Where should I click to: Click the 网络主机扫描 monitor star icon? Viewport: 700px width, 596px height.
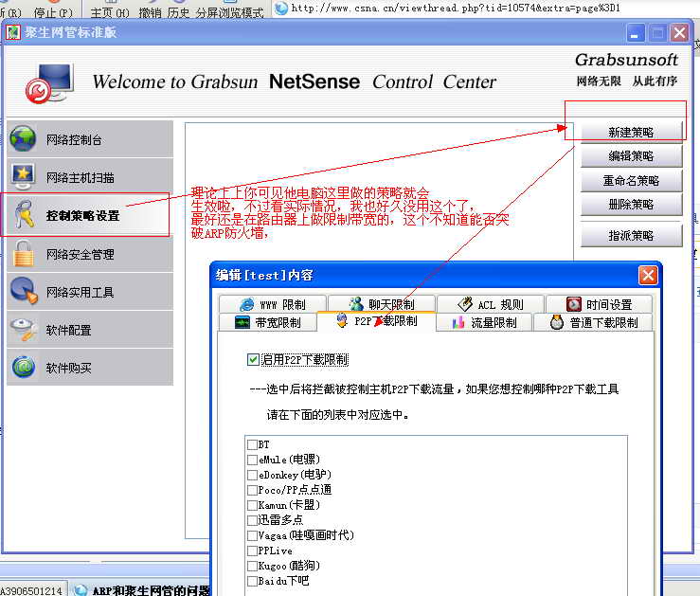point(23,177)
